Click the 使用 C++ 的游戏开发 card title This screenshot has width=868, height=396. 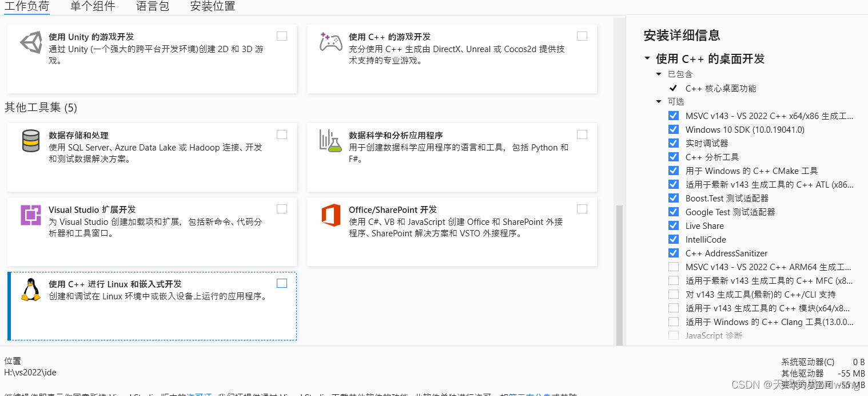(390, 37)
